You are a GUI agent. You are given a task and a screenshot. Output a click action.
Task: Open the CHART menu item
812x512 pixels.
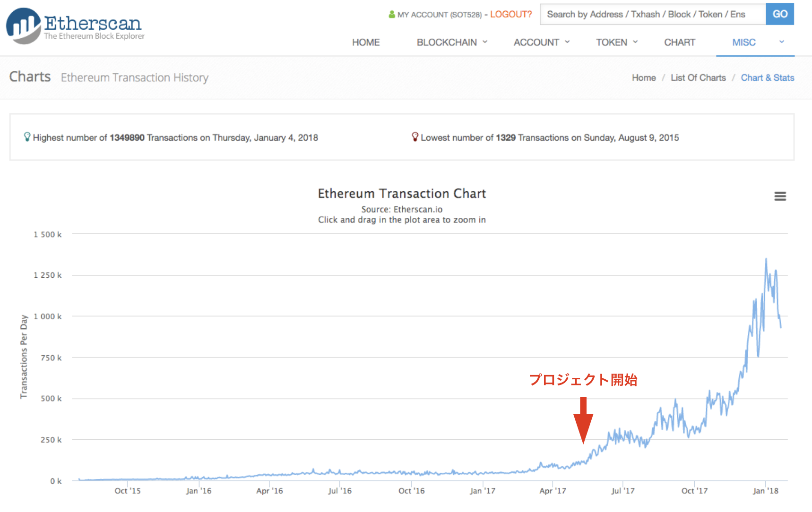pyautogui.click(x=679, y=43)
